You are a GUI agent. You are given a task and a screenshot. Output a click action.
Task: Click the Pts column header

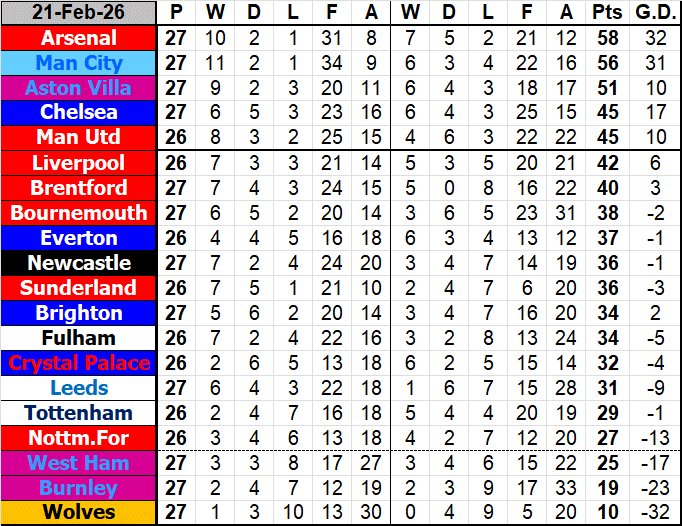click(x=604, y=13)
